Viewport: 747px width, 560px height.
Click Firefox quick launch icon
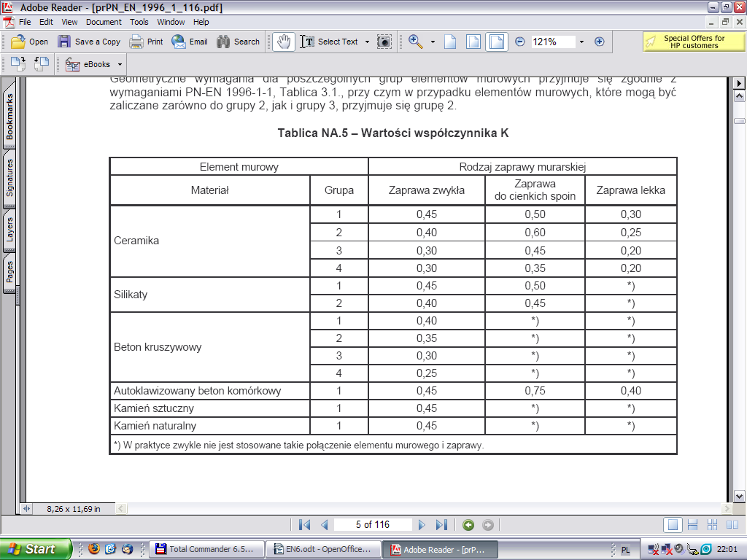coord(94,548)
